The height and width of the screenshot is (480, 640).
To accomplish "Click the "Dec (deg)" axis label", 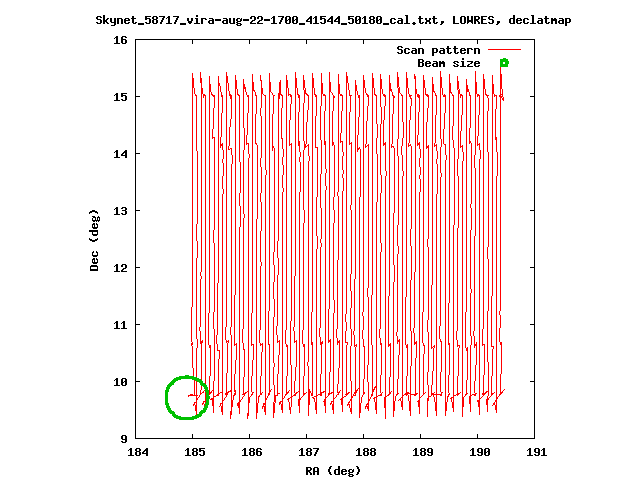I will tap(94, 240).
